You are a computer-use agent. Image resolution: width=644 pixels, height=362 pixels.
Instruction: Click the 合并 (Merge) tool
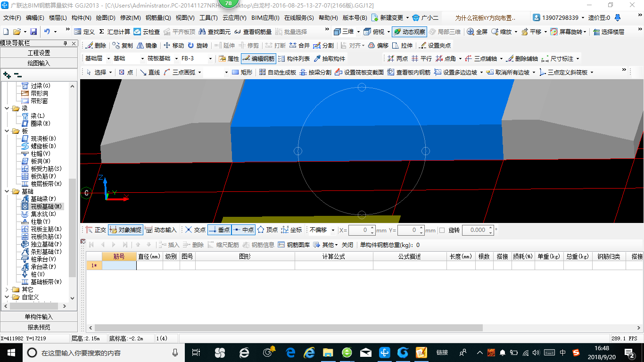[299, 45]
